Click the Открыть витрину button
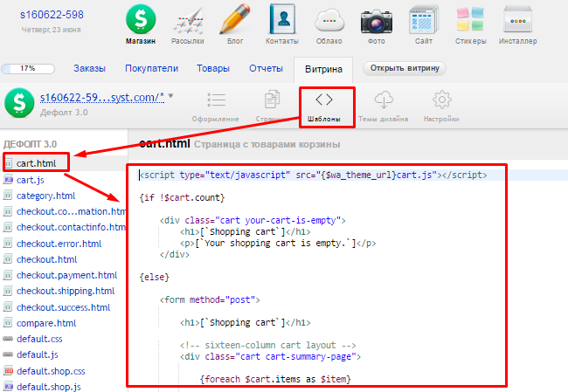The image size is (568, 392). (405, 68)
